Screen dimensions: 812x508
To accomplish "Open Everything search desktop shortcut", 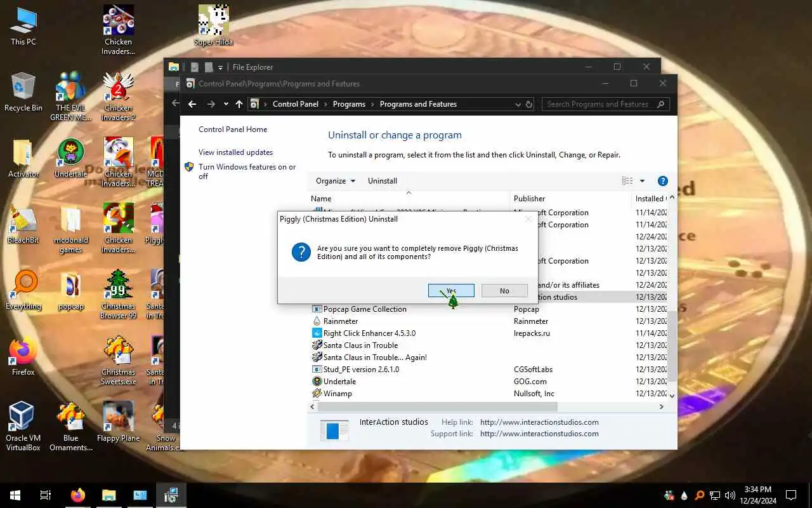I will [x=23, y=291].
